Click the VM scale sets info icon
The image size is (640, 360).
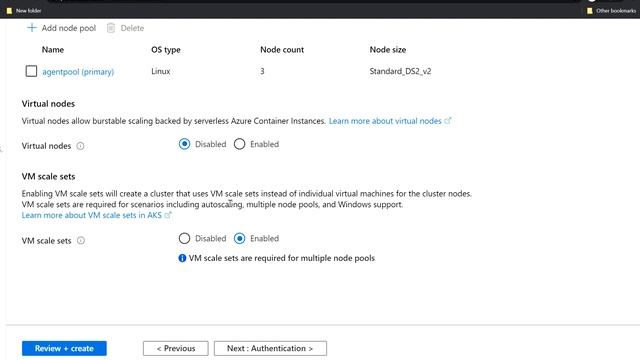[x=81, y=240]
